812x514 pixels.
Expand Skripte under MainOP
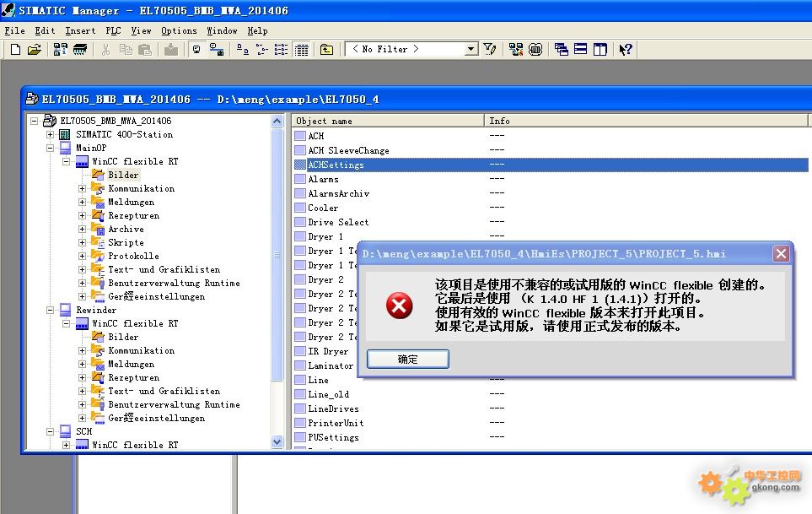click(x=83, y=242)
